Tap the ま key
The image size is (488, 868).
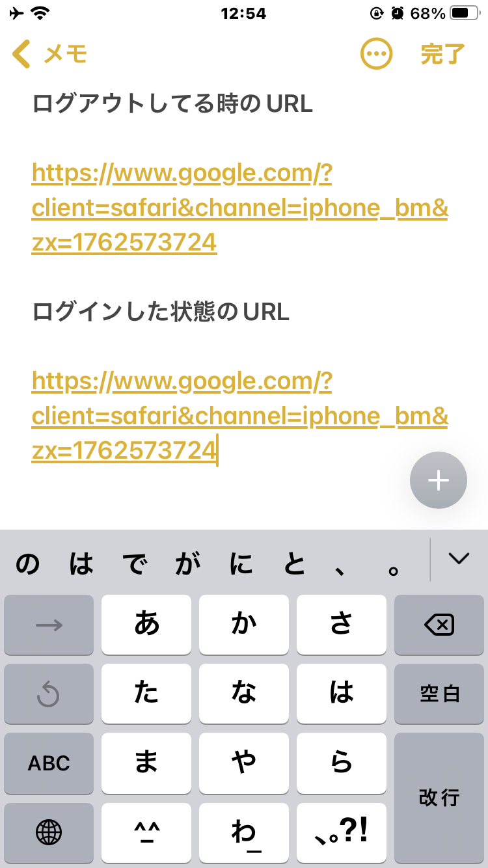146,763
